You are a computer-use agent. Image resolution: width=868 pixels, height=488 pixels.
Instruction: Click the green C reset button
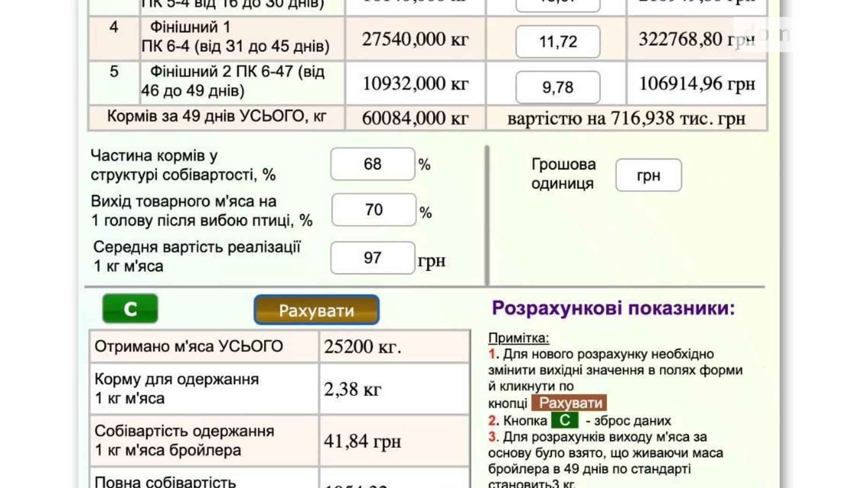(130, 309)
